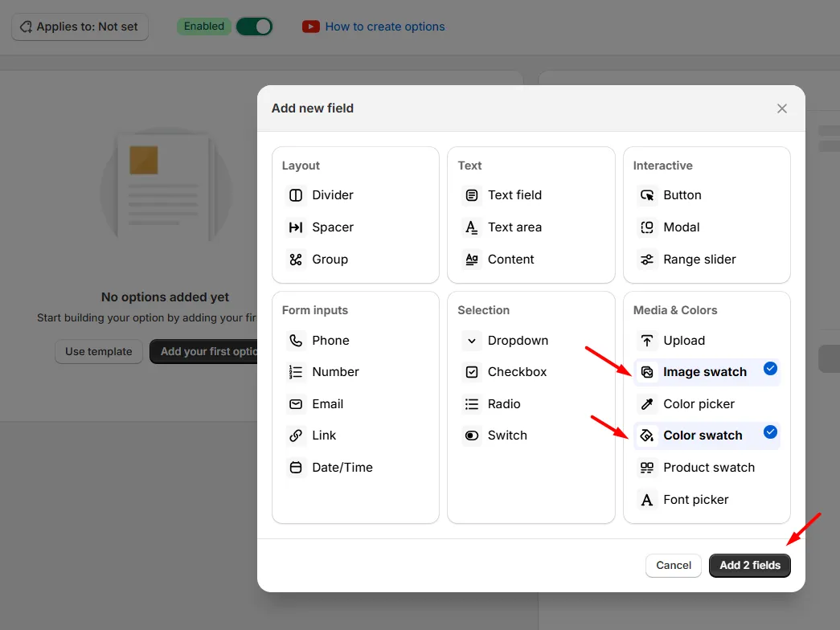Select the Phone input icon

296,340
